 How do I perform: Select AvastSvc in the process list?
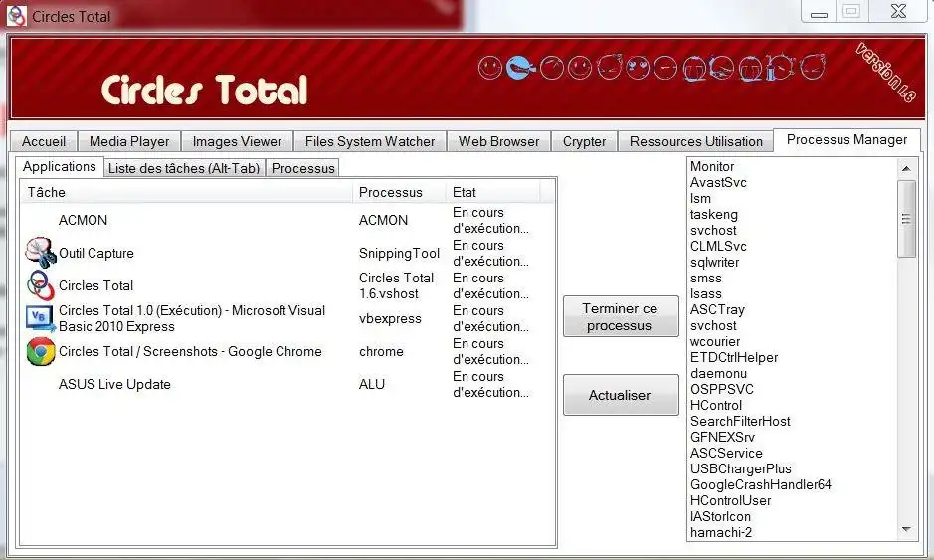[x=718, y=182]
